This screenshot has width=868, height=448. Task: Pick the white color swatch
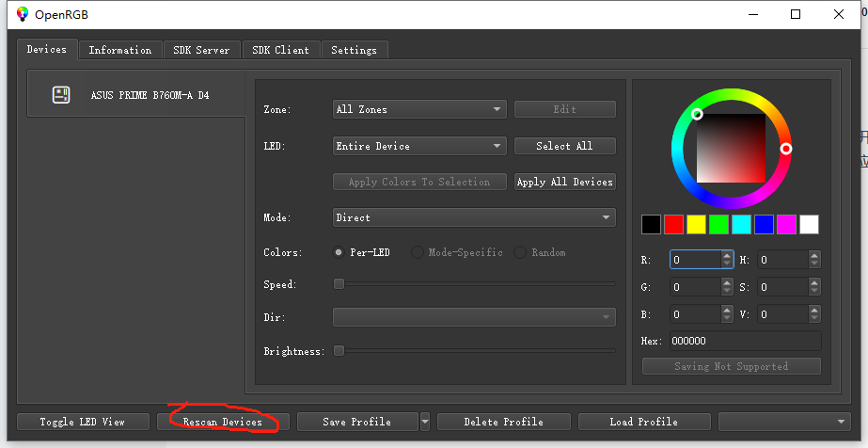810,224
